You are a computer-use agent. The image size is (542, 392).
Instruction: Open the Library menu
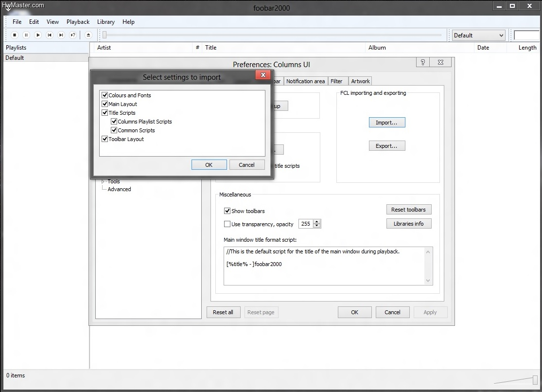click(x=106, y=22)
